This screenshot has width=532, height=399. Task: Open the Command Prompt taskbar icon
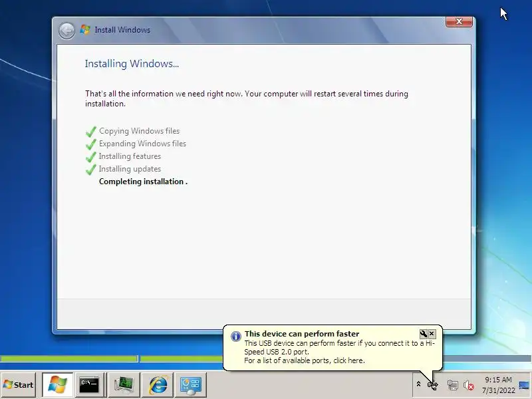(x=89, y=385)
